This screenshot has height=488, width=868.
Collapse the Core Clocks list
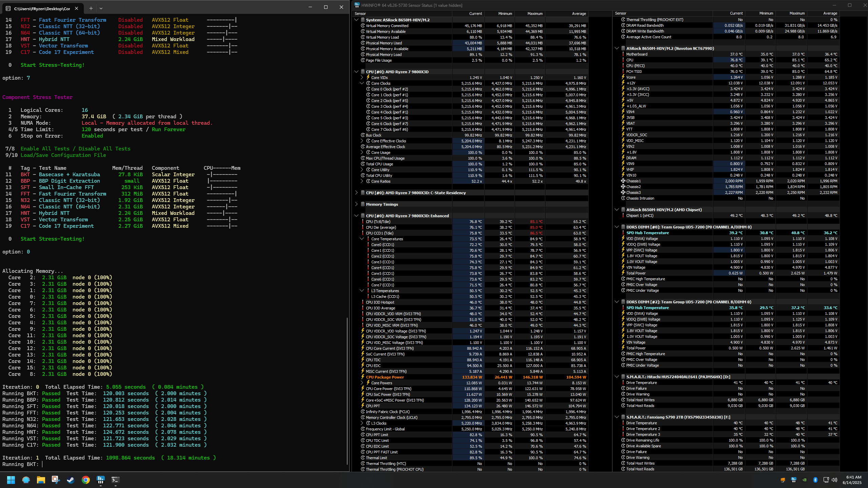[362, 83]
